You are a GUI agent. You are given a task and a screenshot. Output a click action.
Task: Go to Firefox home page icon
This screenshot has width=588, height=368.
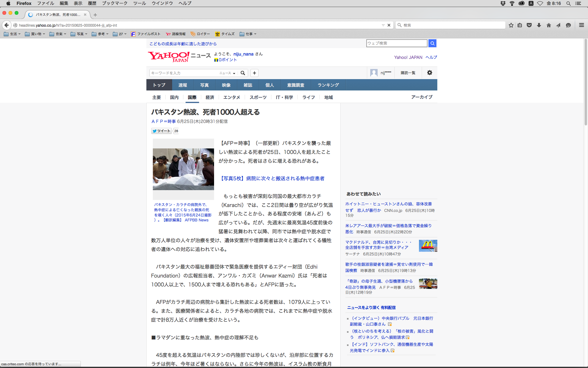coord(549,25)
